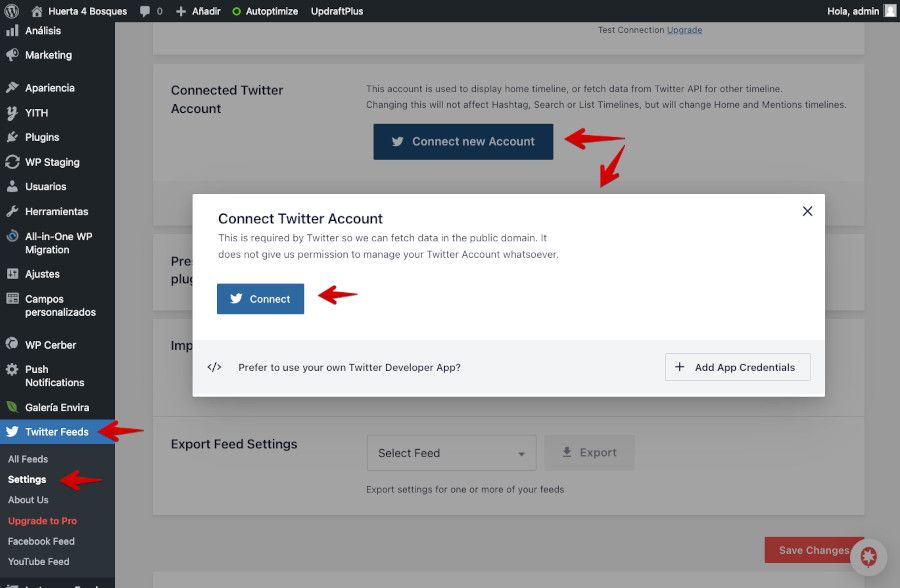Click the admin avatar thumbnail

tap(890, 11)
